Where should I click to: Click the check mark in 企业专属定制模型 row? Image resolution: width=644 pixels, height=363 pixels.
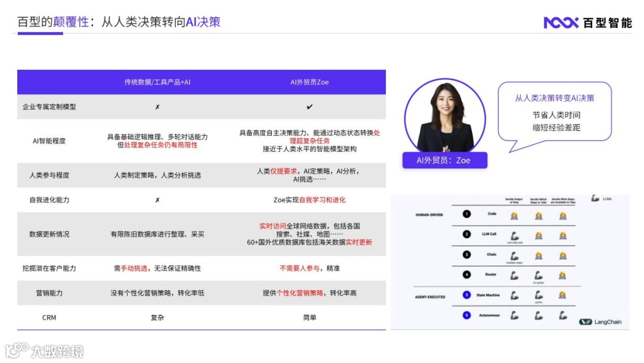pos(309,107)
